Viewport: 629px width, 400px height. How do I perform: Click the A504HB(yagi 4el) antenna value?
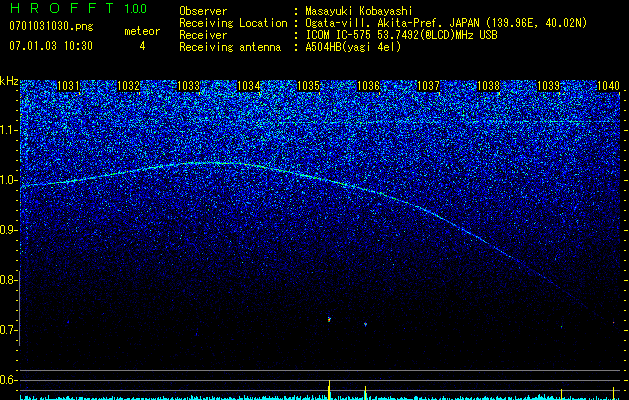pos(353,47)
